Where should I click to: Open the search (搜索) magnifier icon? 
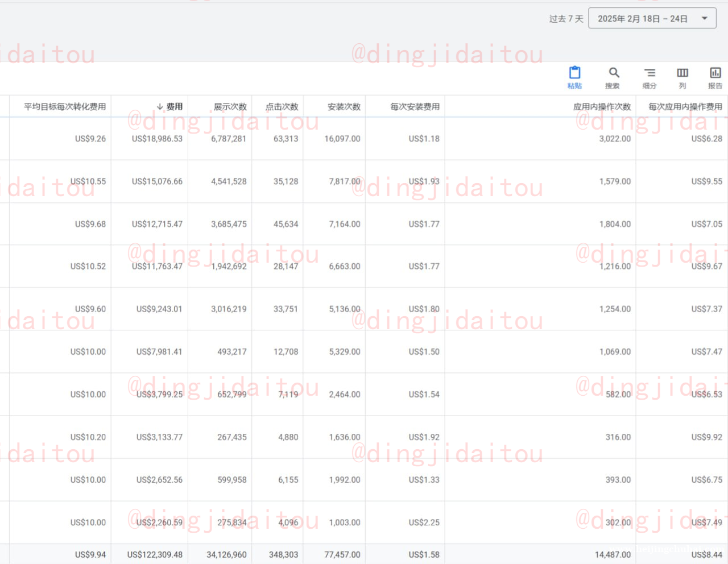(x=614, y=73)
